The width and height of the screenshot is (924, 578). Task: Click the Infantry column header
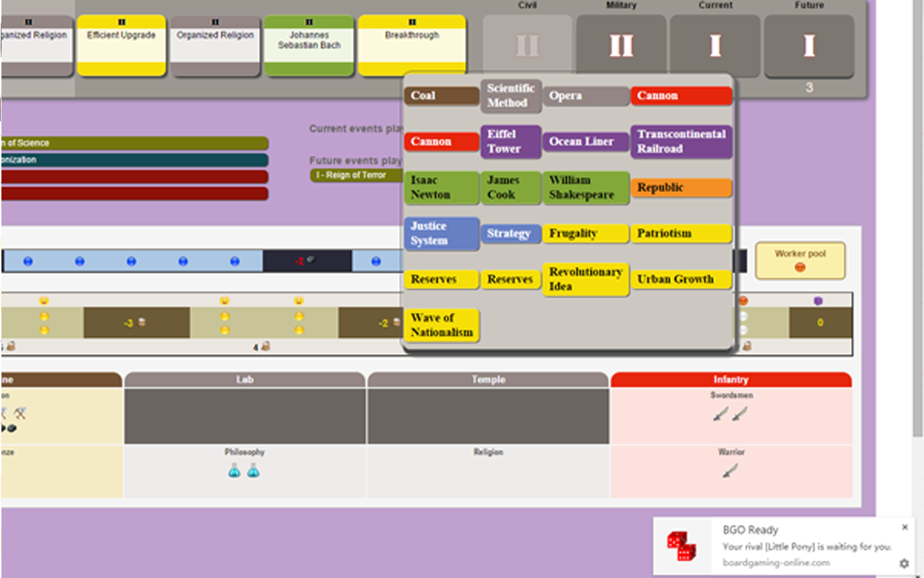pyautogui.click(x=731, y=379)
